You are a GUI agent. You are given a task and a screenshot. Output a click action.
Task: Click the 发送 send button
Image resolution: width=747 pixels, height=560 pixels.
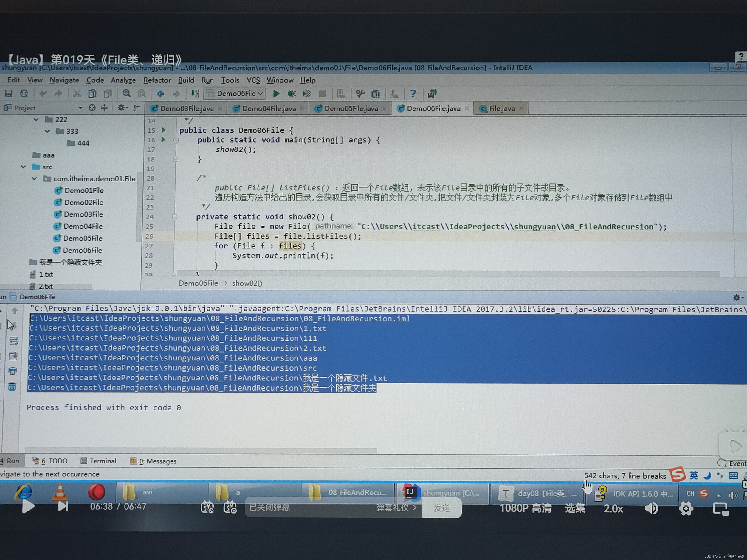tap(442, 508)
